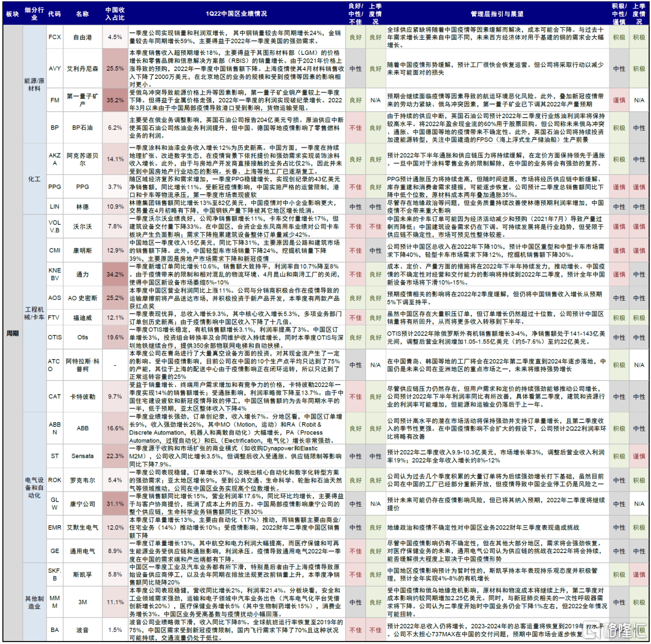The image size is (651, 644).
Task: Select the 化工 sub-industry cell
Action: [x=34, y=179]
